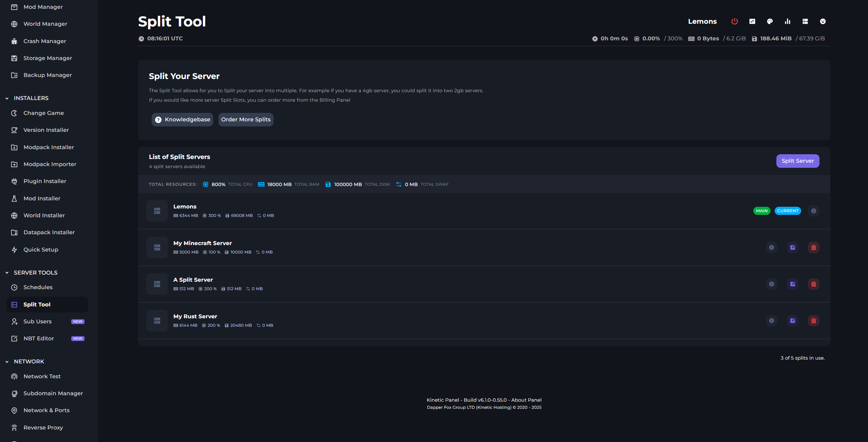
Task: Click the Split Server button
Action: 797,161
